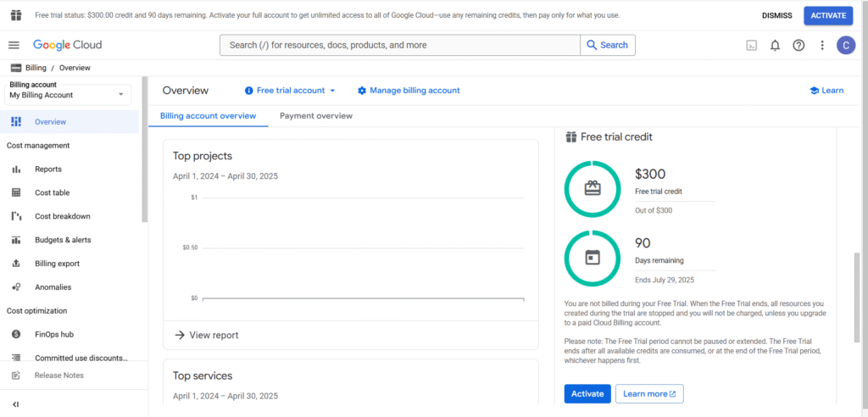Click the Release Notes icon
The image size is (868, 417).
click(x=16, y=375)
